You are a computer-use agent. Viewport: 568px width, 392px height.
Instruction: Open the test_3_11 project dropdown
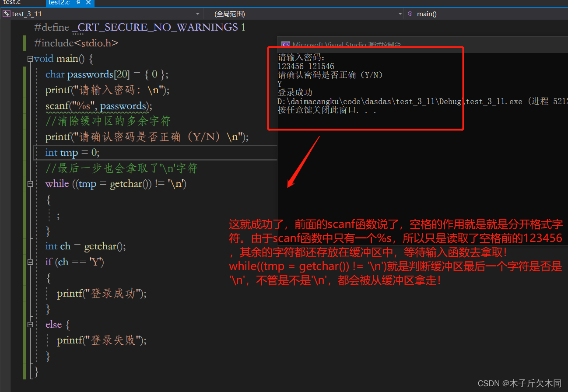point(101,14)
